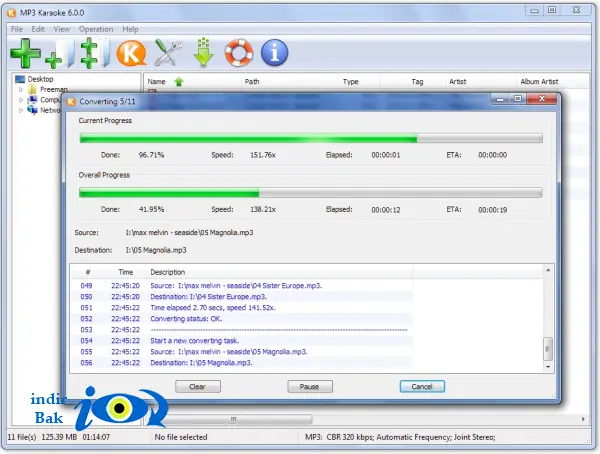This screenshot has height=454, width=600.
Task: Select log row 053 dashed separator line
Action: (242, 330)
